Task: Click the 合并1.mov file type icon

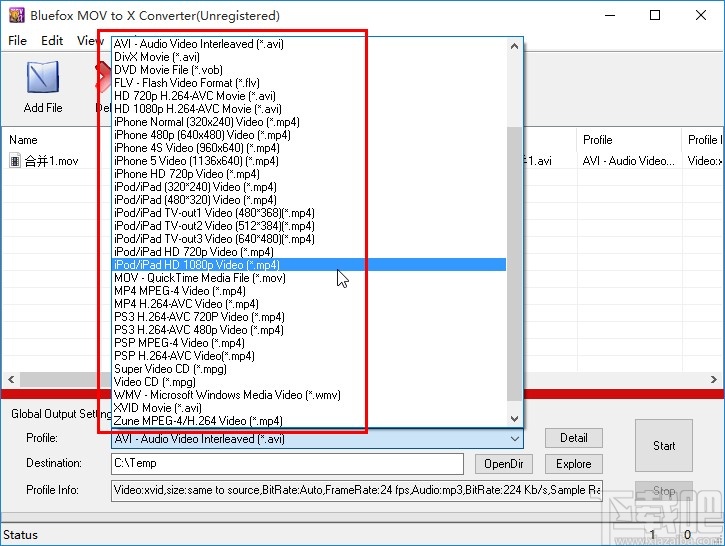Action: click(15, 161)
